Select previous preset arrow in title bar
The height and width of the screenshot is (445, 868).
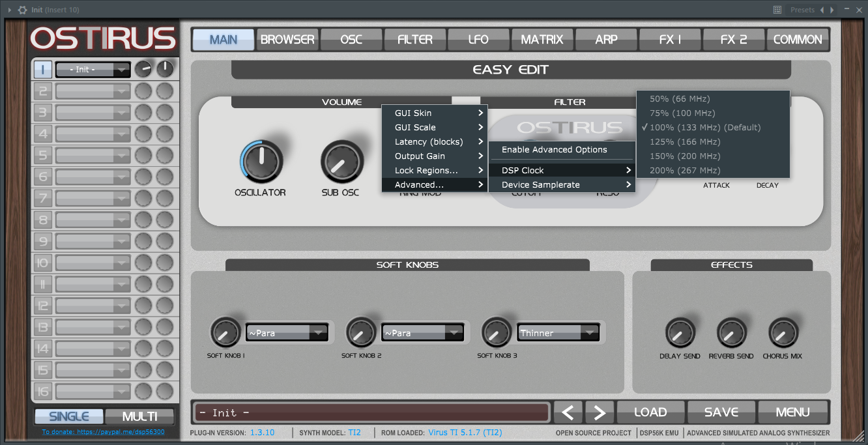[x=822, y=10]
